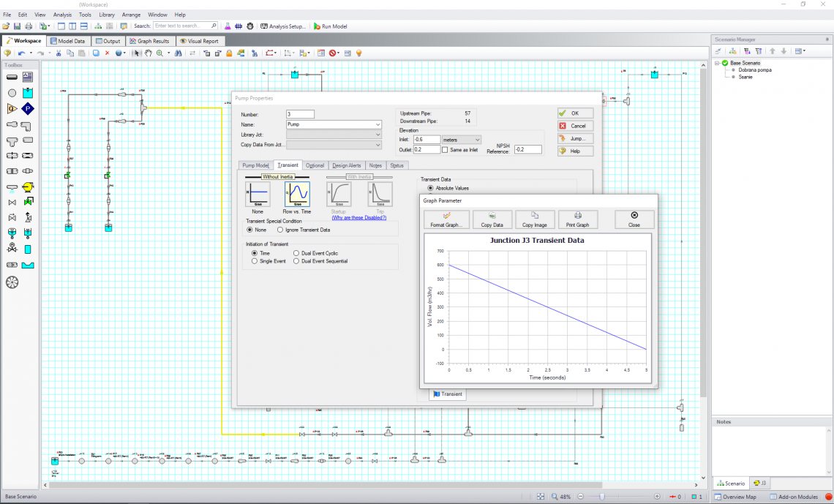Click the zoom slider in status bar
The image size is (834, 504).
click(602, 497)
